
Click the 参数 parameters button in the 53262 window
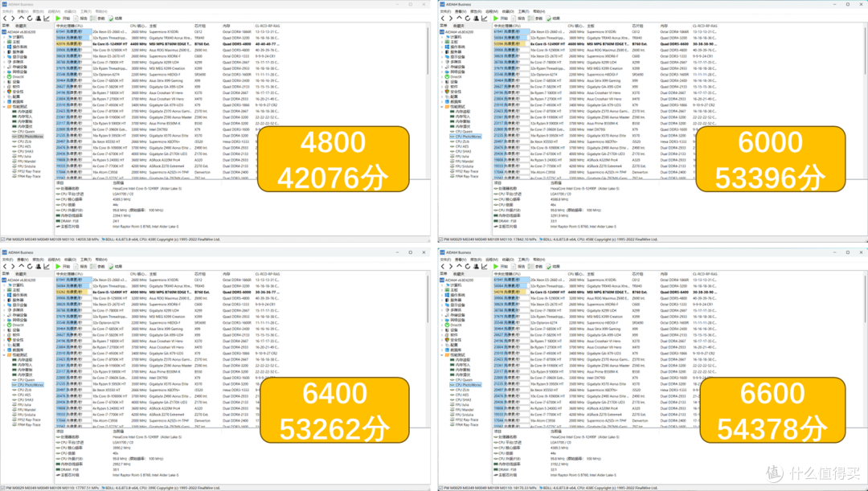click(x=98, y=266)
